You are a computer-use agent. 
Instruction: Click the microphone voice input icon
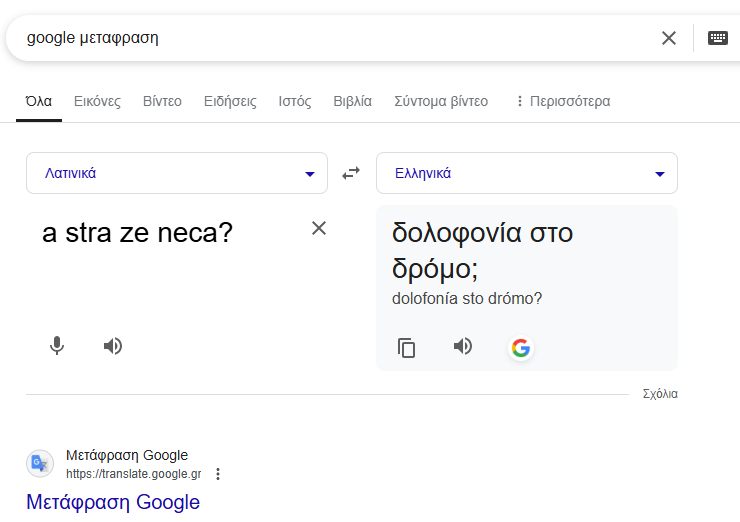coord(57,346)
